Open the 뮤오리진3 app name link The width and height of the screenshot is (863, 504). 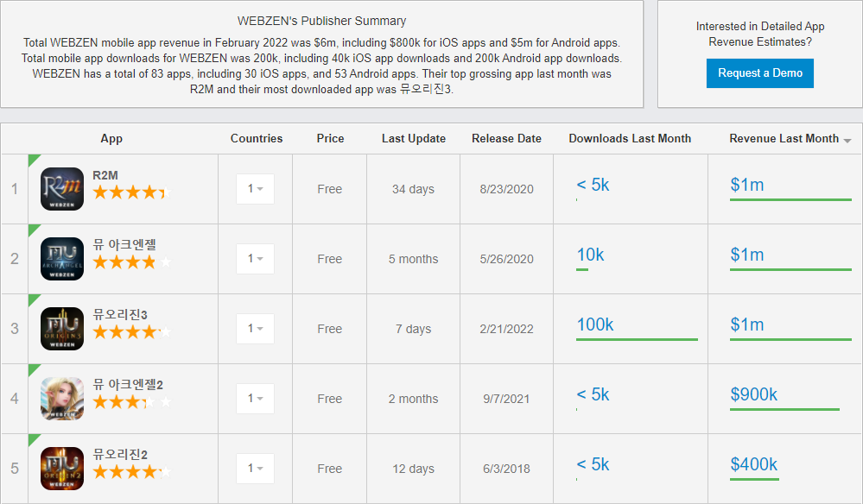coord(120,314)
